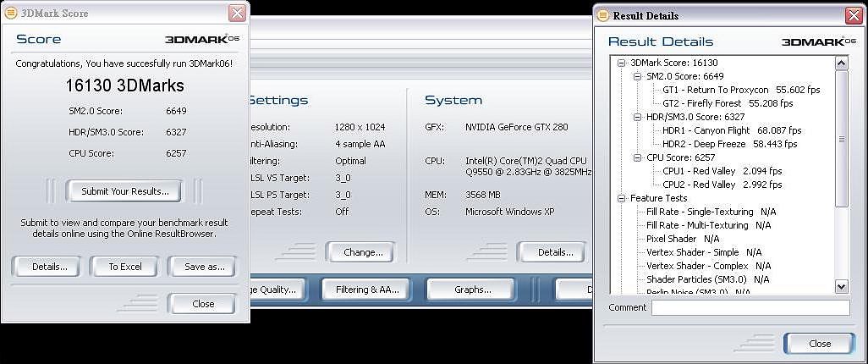Select CPU2 - Red Valley row
This screenshot has width=868, height=364.
coord(722,185)
